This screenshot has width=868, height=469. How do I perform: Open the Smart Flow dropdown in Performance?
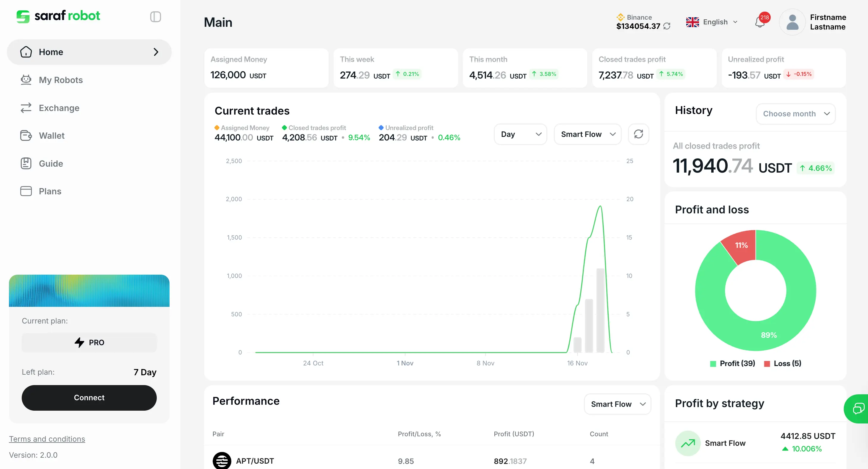click(x=617, y=404)
